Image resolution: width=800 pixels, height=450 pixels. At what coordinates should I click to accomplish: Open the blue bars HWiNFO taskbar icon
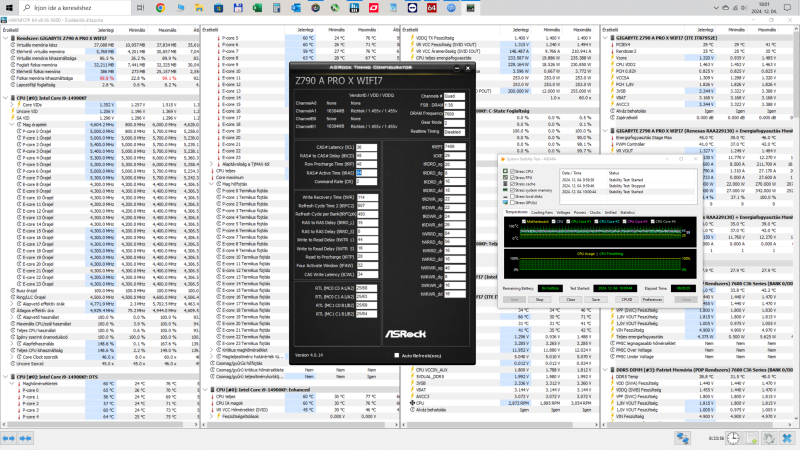click(354, 8)
